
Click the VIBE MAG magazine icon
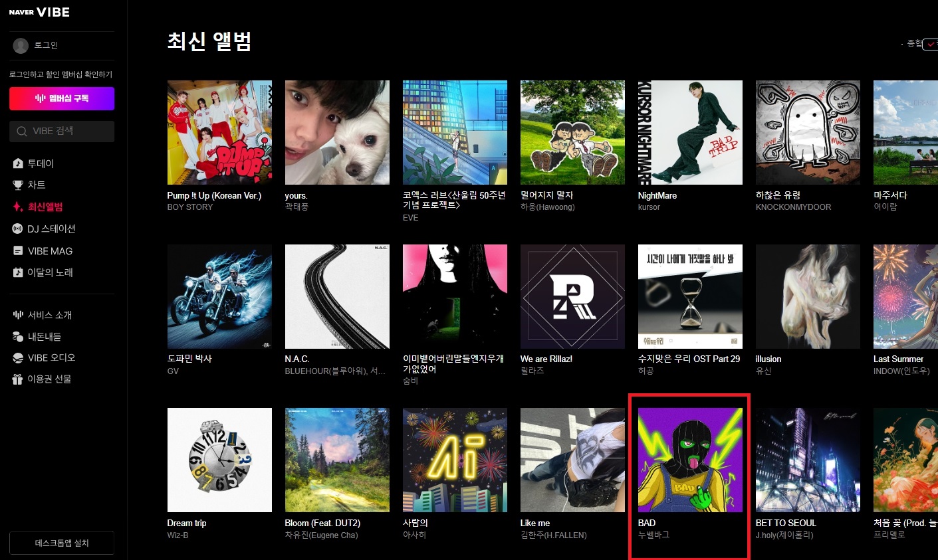click(x=18, y=251)
